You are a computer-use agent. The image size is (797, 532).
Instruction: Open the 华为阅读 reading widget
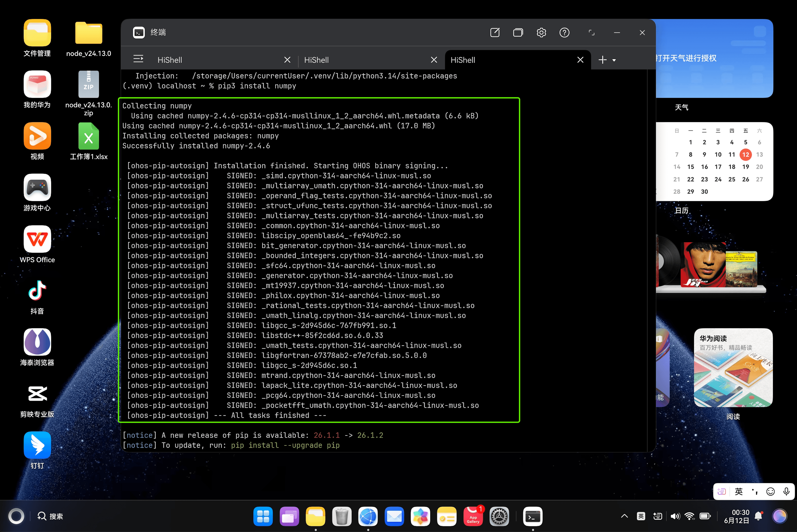733,367
